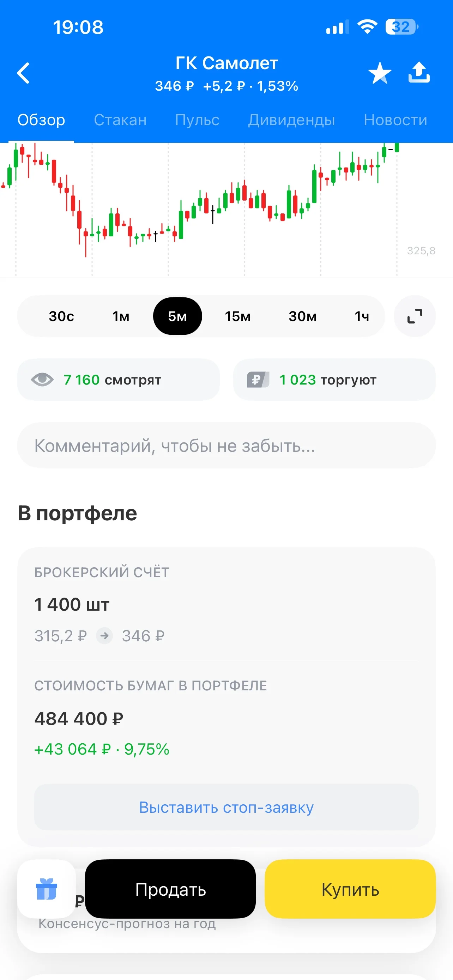The image size is (453, 980).
Task: Switch to the Стакан tab
Action: coord(120,120)
